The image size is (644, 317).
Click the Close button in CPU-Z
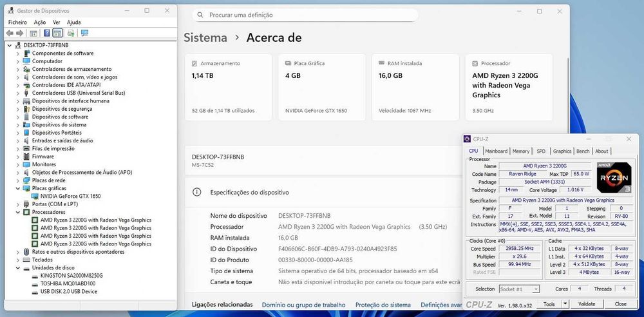tap(621, 304)
